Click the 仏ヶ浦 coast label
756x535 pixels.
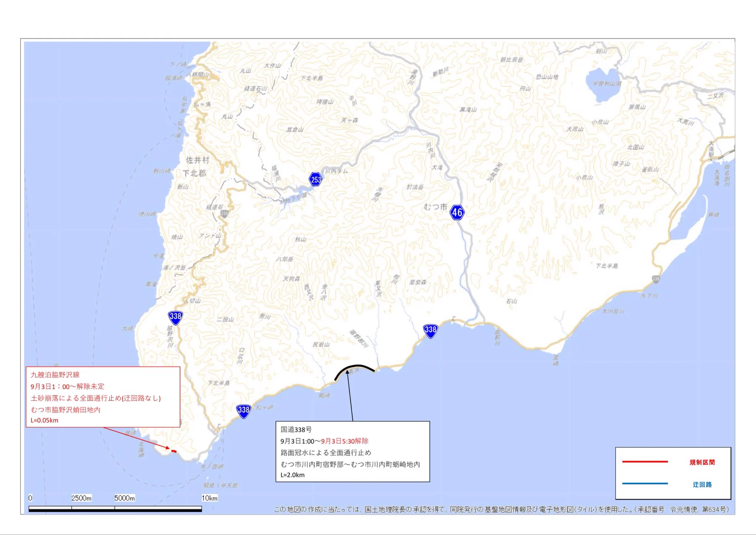point(202,105)
